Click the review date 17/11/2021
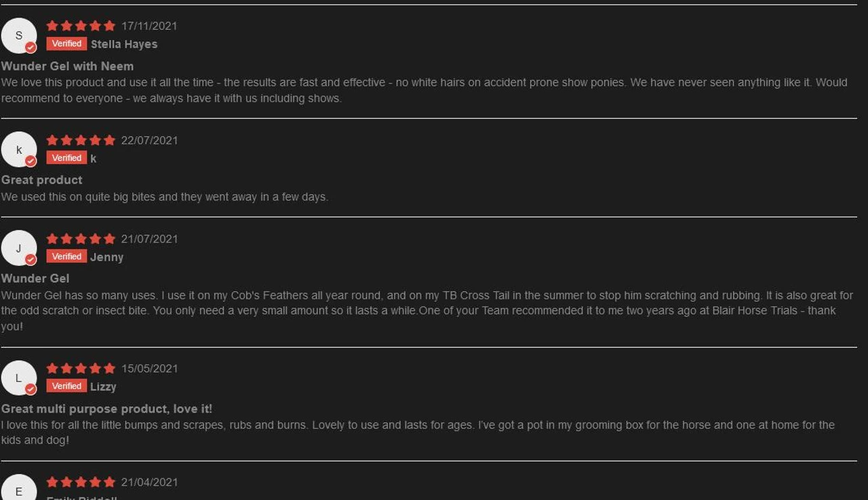 pyautogui.click(x=149, y=26)
